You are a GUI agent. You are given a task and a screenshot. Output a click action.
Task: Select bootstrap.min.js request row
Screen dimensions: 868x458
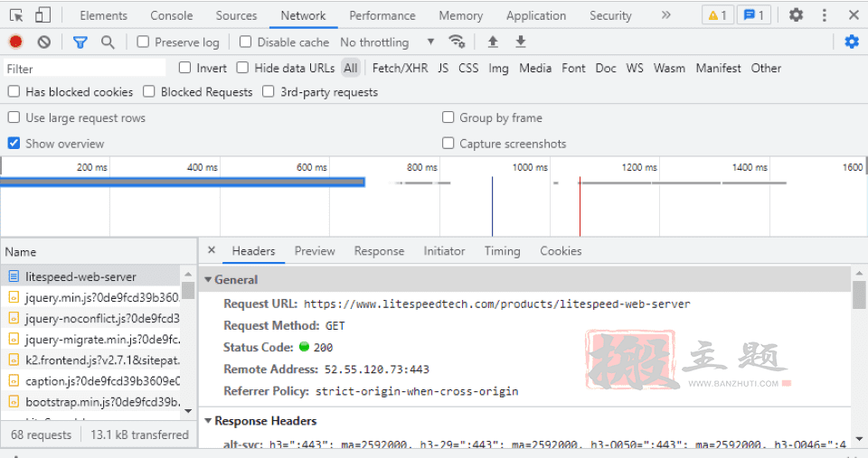(x=90, y=402)
